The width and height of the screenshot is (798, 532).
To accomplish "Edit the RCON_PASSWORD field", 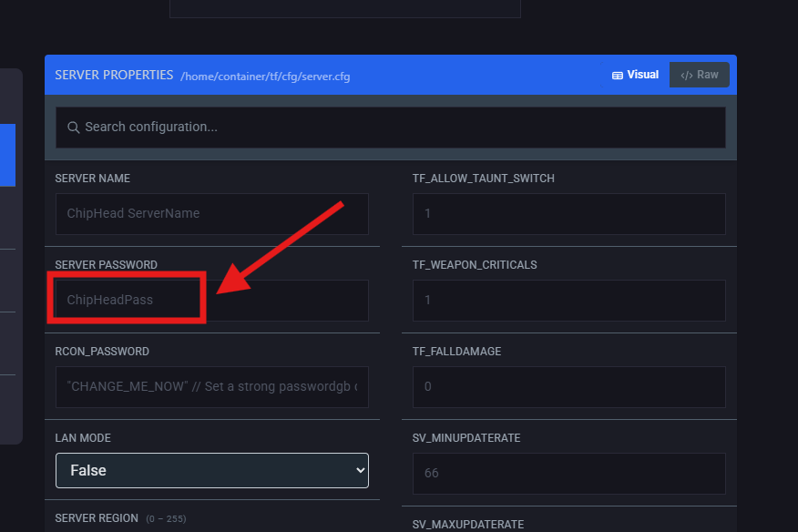I will pos(211,387).
